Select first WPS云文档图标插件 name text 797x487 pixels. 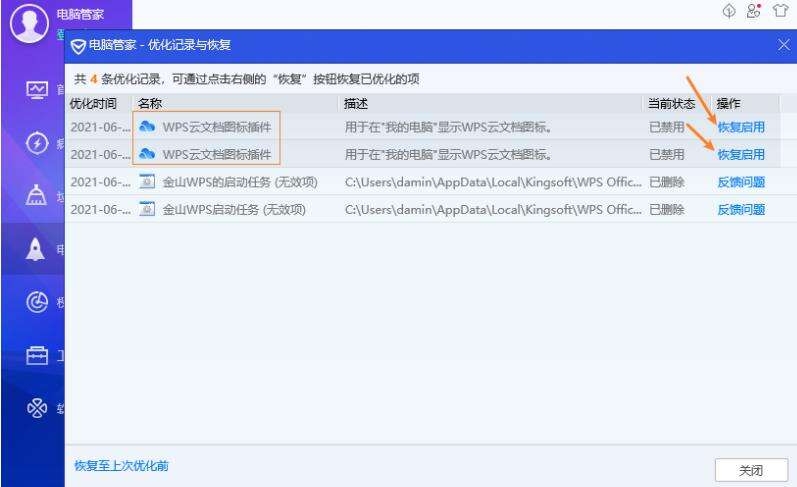[217, 127]
